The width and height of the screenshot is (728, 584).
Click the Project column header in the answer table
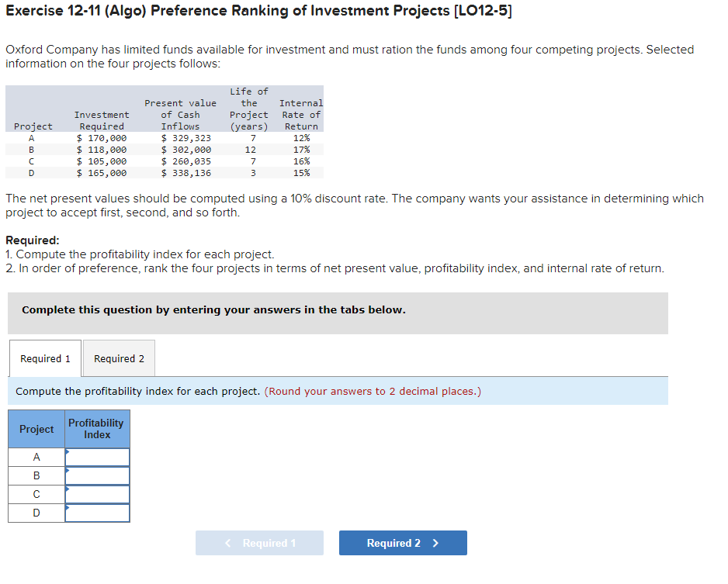[36, 429]
